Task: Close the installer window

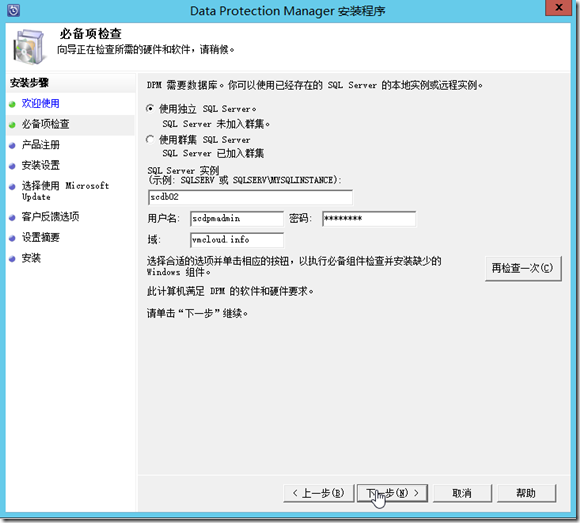Action: 559,7
